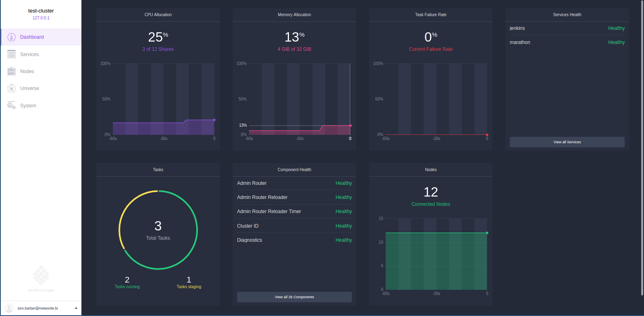This screenshot has width=644, height=316.
Task: Click the user avatar icon
Action: (9, 308)
